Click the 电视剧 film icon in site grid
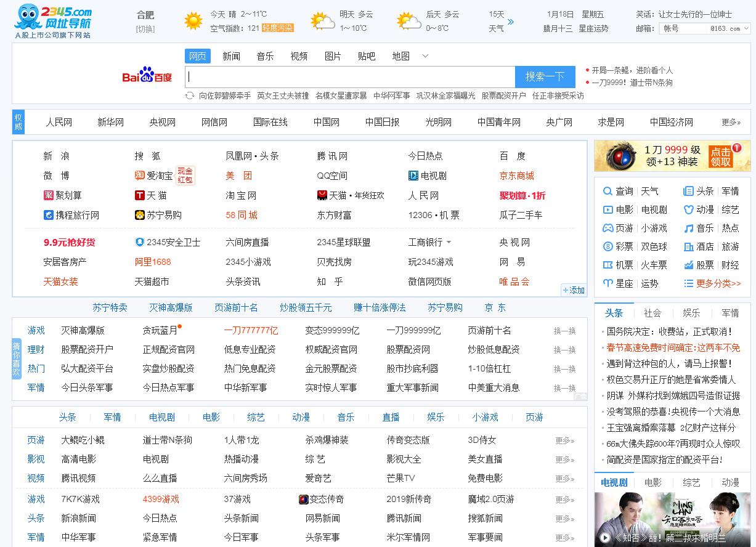 [x=413, y=176]
